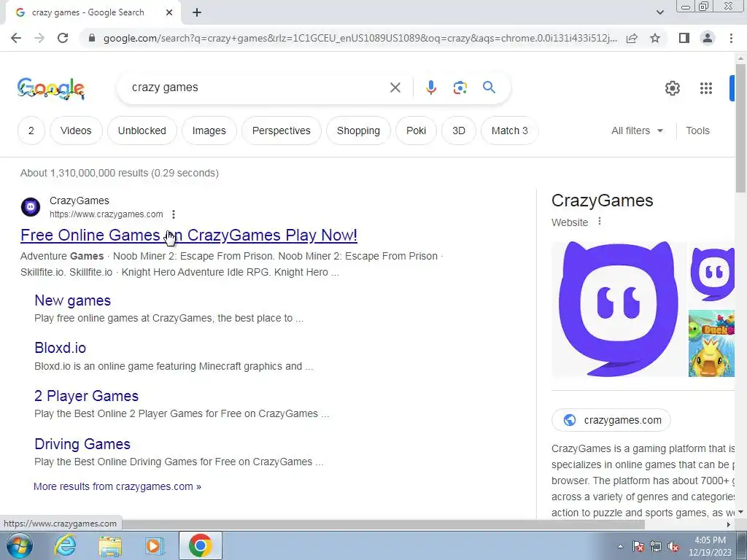Open Google quick settings gear

672,88
